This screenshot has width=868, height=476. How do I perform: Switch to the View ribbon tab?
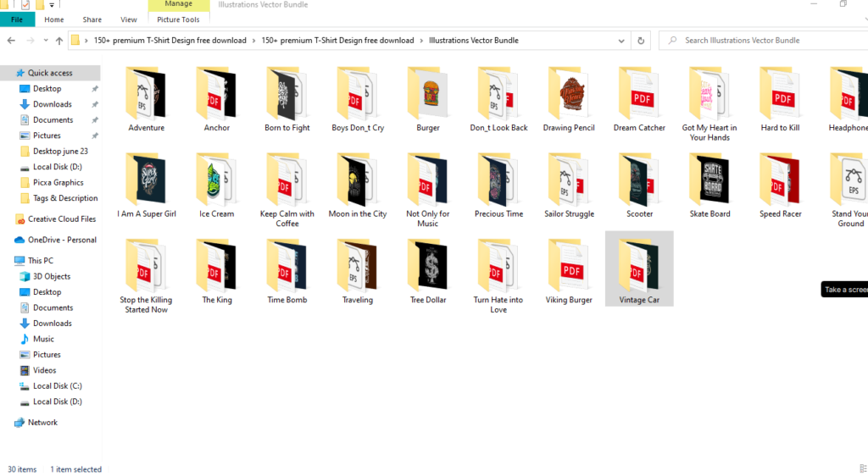coord(129,19)
